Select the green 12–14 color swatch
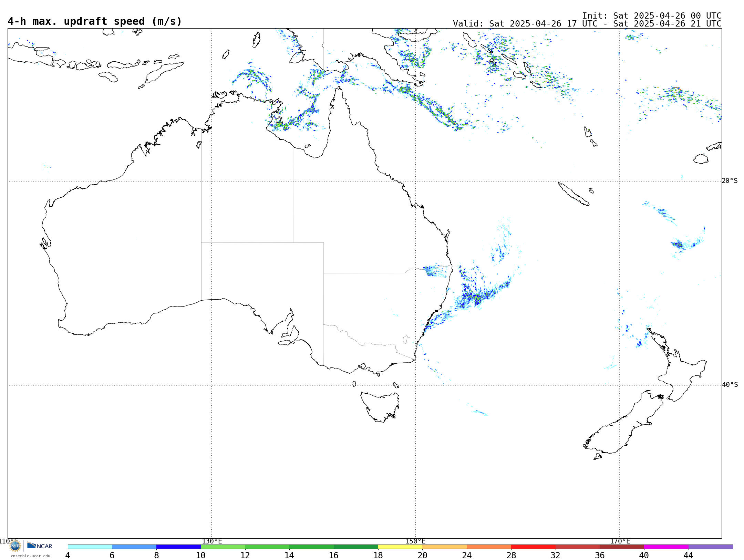This screenshot has width=744, height=560. point(267,547)
